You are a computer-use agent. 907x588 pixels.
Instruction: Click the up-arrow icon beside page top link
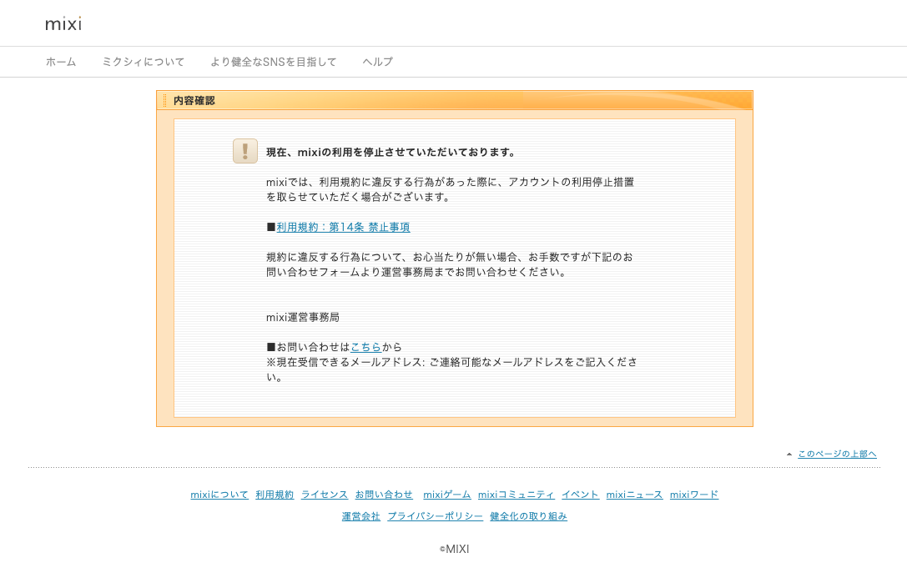(789, 455)
